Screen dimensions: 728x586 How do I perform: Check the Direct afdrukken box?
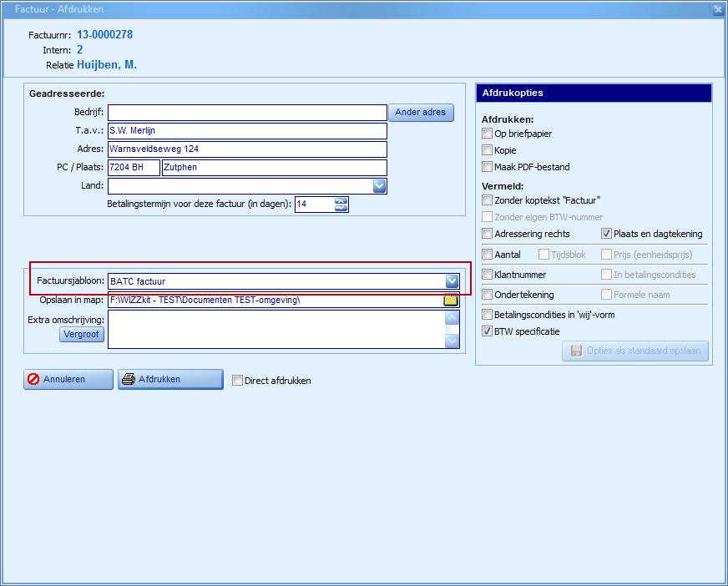coord(238,381)
